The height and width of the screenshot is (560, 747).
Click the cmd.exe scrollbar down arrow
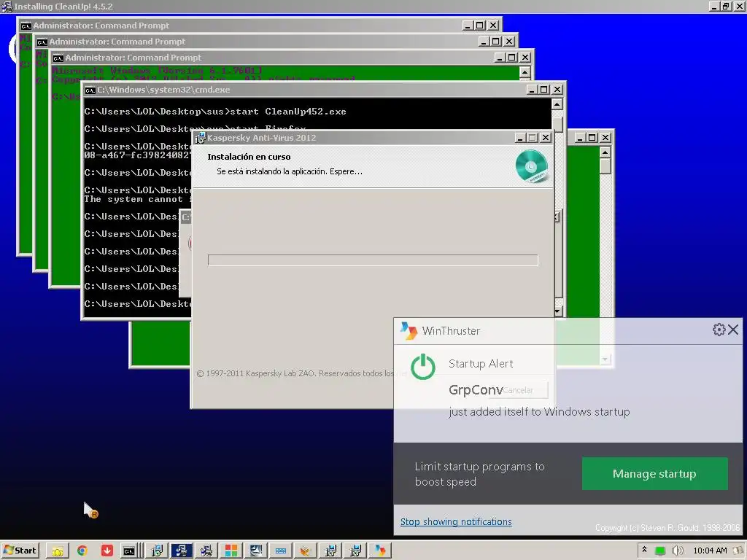tap(557, 311)
